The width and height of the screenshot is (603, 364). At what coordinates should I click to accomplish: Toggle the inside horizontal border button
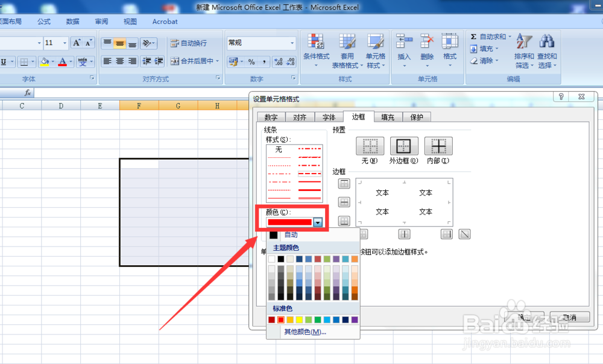344,202
